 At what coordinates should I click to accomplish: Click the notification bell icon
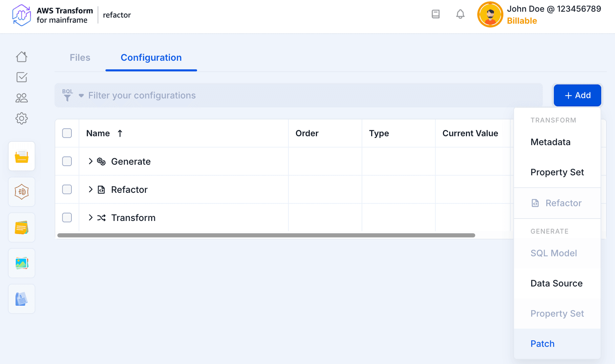click(460, 14)
